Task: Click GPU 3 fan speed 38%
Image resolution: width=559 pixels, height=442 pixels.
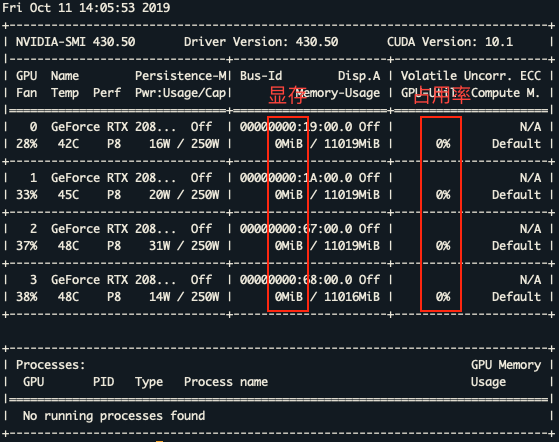Action: pyautogui.click(x=27, y=297)
